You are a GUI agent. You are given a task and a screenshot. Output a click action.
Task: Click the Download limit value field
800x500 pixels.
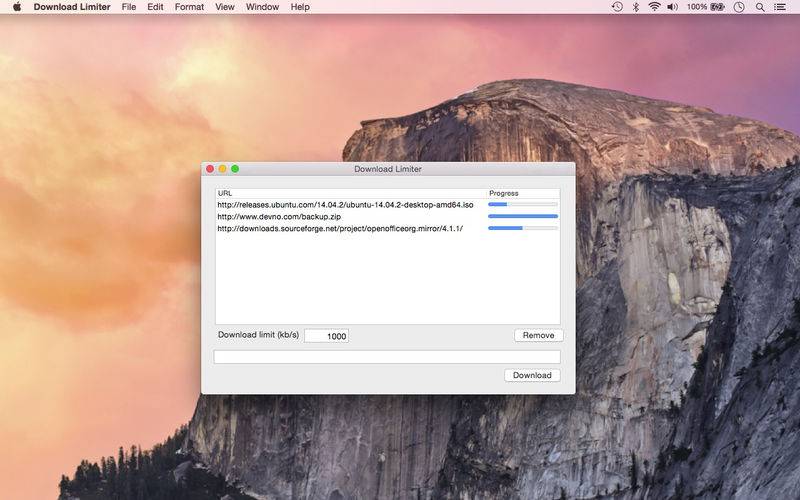[x=327, y=336]
